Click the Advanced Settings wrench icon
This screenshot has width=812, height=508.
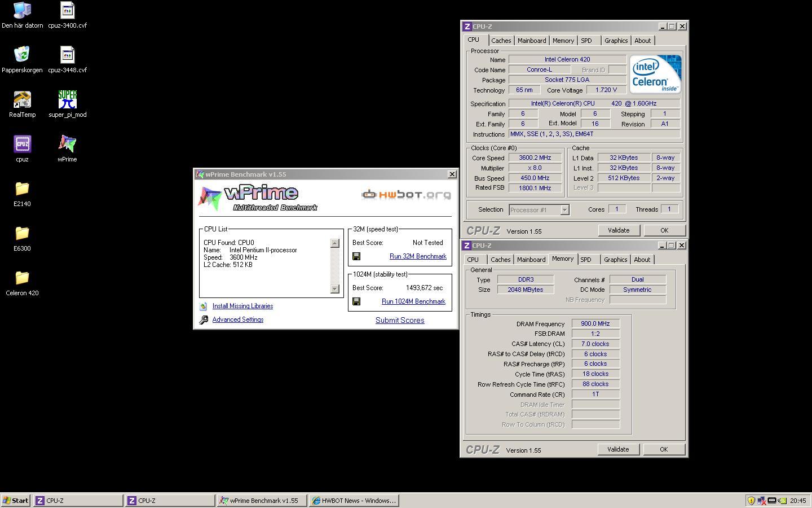click(204, 320)
